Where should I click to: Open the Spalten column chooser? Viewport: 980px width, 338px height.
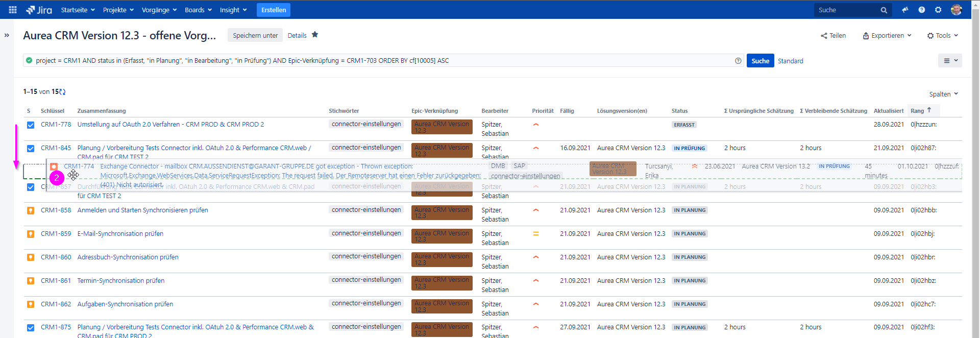pyautogui.click(x=944, y=94)
